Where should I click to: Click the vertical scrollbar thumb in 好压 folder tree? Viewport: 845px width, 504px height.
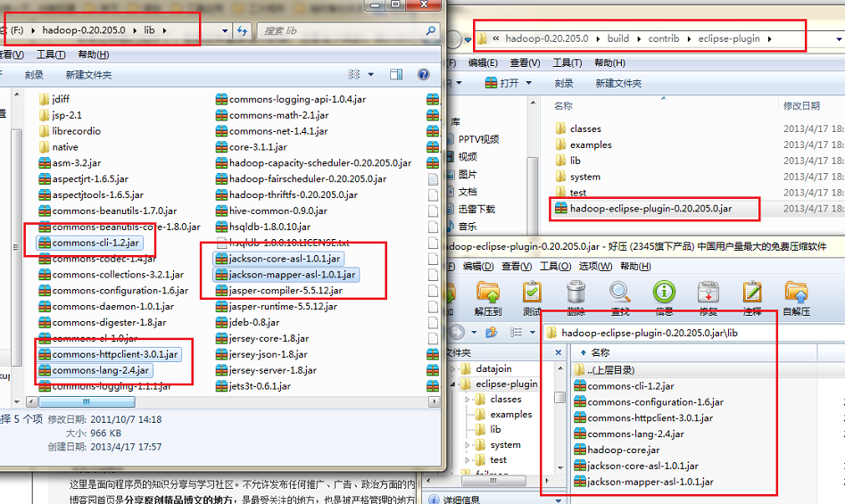560,397
